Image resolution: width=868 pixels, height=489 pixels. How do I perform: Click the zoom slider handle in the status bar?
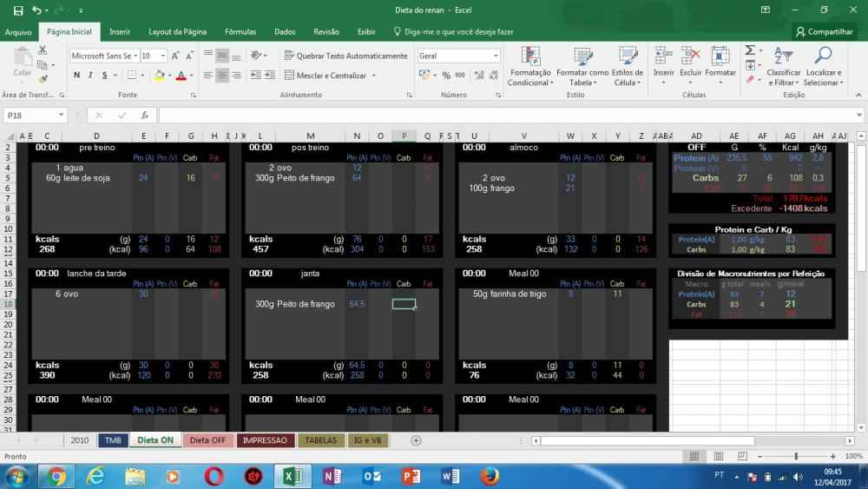796,456
